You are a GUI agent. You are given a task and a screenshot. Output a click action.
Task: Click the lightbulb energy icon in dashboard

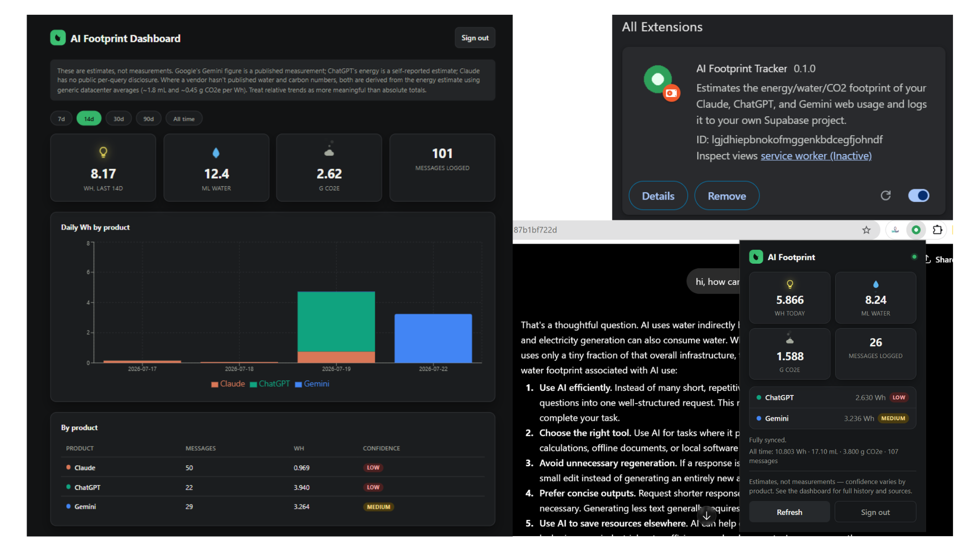103,152
